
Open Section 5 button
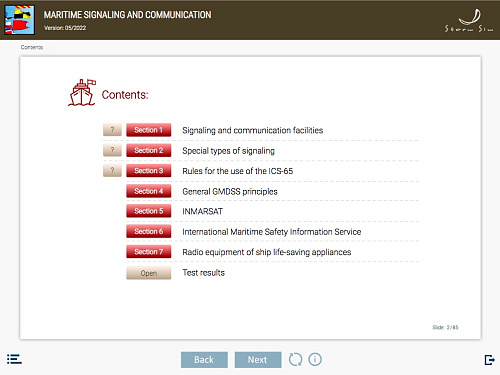[x=149, y=211]
